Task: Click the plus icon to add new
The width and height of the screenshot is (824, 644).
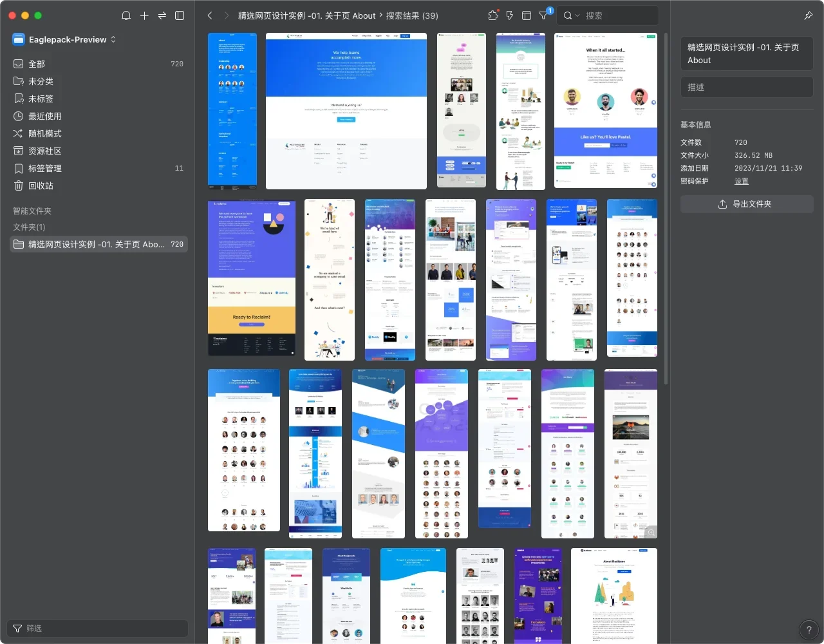Action: [144, 15]
